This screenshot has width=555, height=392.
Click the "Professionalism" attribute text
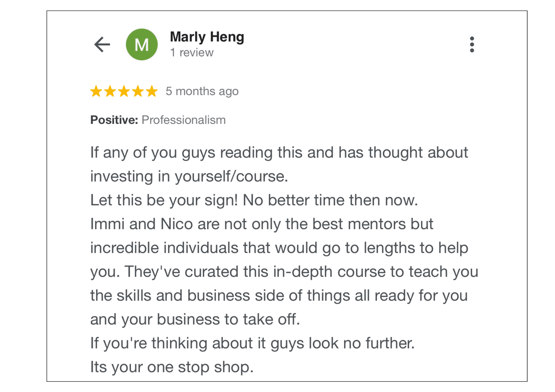183,120
